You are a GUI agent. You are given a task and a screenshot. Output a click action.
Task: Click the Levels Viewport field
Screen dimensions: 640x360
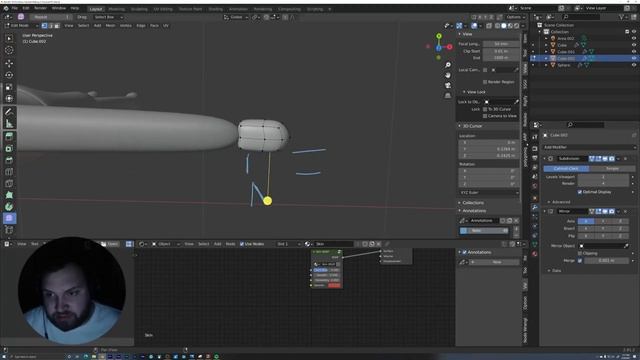pyautogui.click(x=603, y=177)
